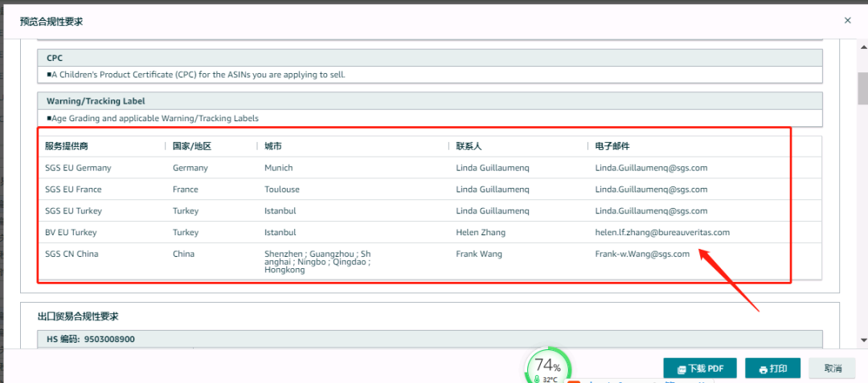868x383 pixels.
Task: Click helen.lf.zhang@bureauveritas.com email address
Action: pos(661,232)
